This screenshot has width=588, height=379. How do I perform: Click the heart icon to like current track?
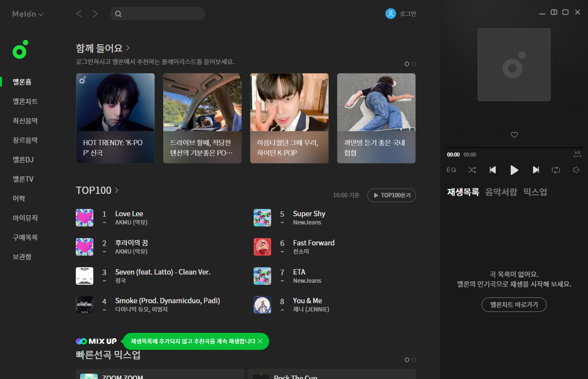click(x=514, y=135)
